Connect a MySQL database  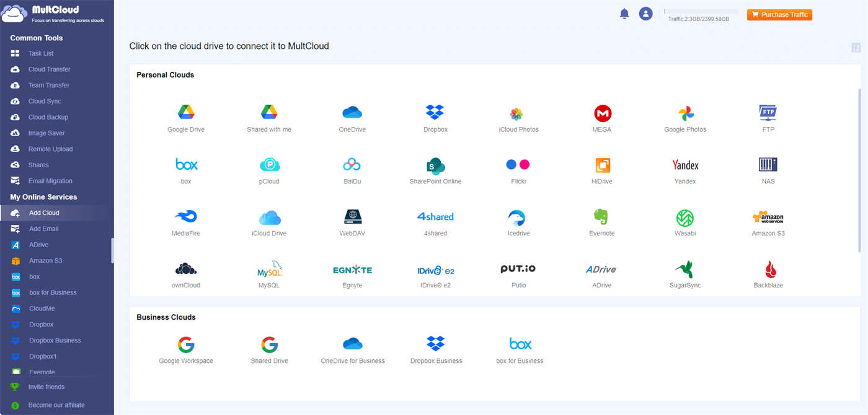coord(269,274)
